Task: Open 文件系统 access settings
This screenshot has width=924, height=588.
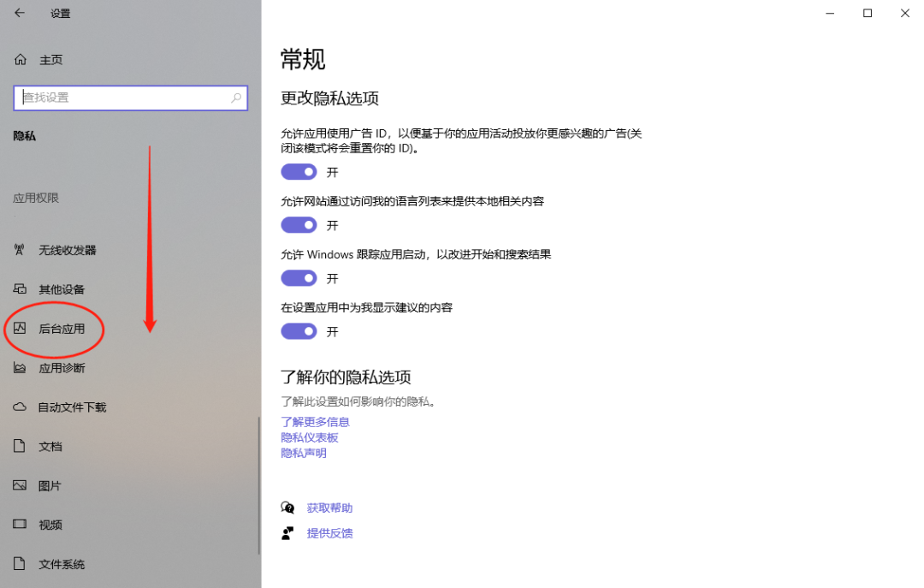Action: point(60,564)
